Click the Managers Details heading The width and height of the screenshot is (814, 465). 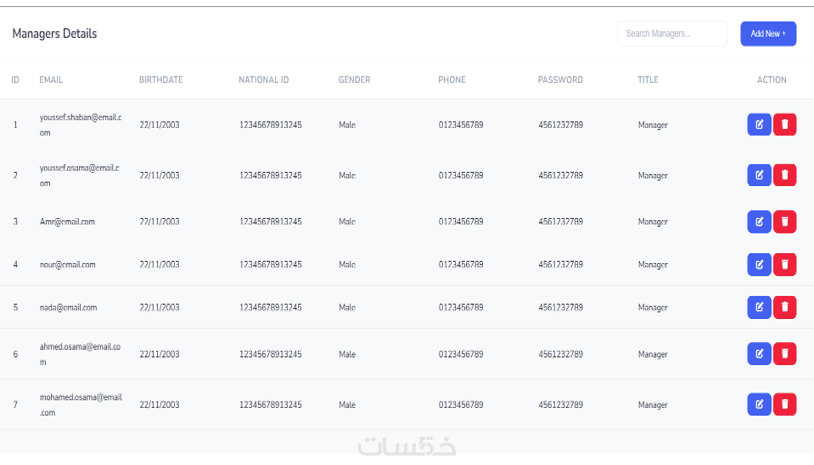tap(54, 34)
